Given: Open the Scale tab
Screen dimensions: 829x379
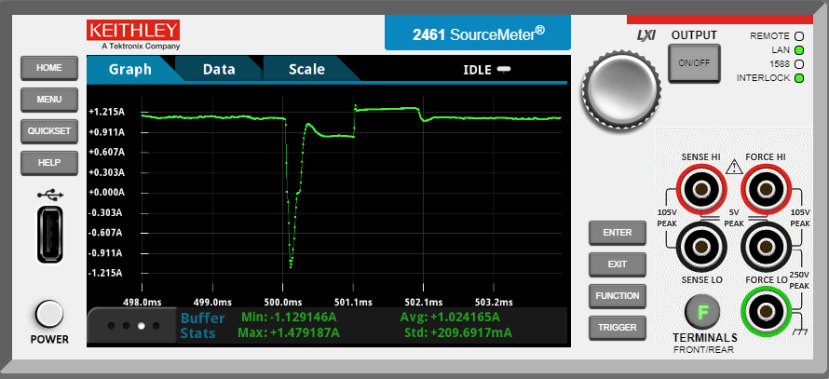Looking at the screenshot, I should (307, 69).
